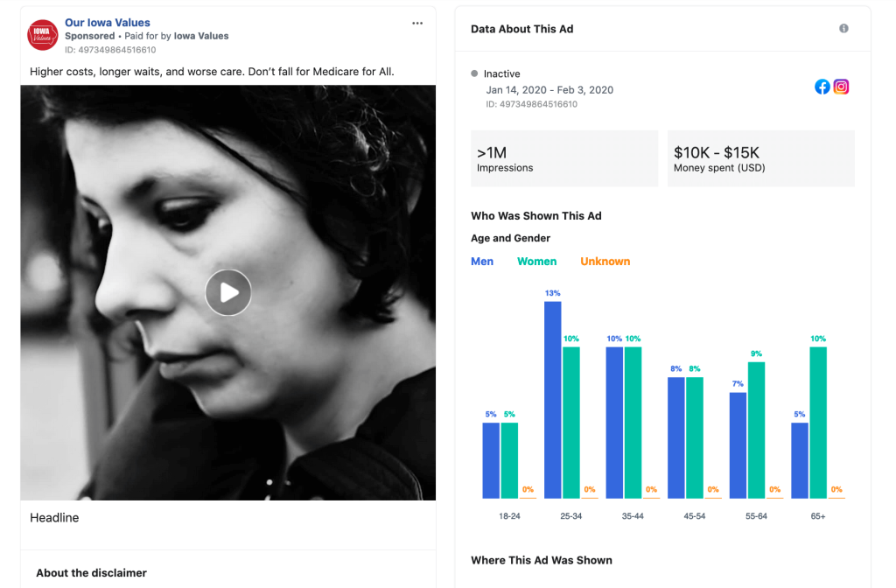The height and width of the screenshot is (588, 896).
Task: Click the Facebook platform icon
Action: 822,87
